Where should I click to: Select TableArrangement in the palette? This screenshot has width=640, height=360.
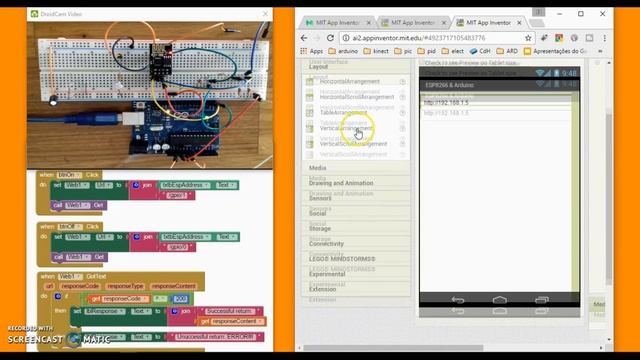coord(343,113)
